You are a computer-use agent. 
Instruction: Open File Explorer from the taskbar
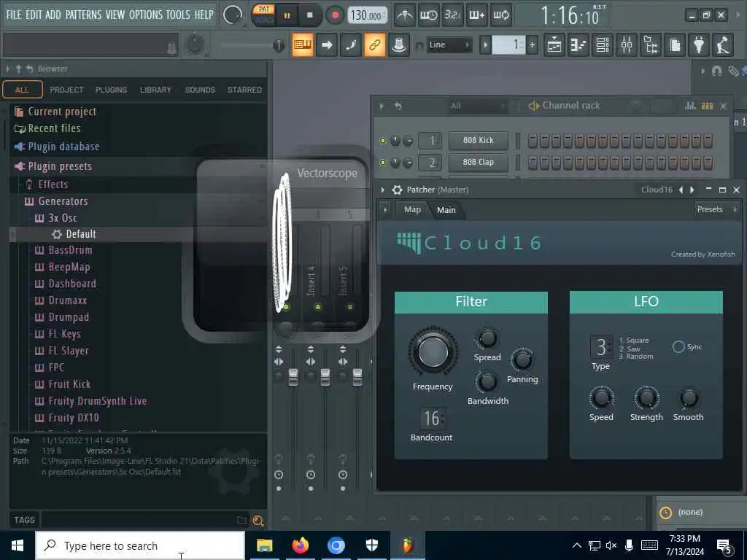(264, 545)
